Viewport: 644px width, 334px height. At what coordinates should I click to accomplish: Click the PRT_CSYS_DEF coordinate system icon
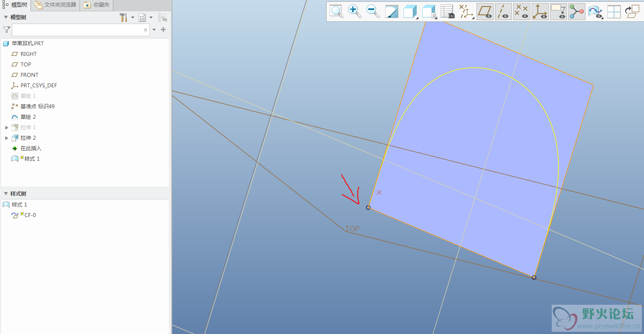15,86
